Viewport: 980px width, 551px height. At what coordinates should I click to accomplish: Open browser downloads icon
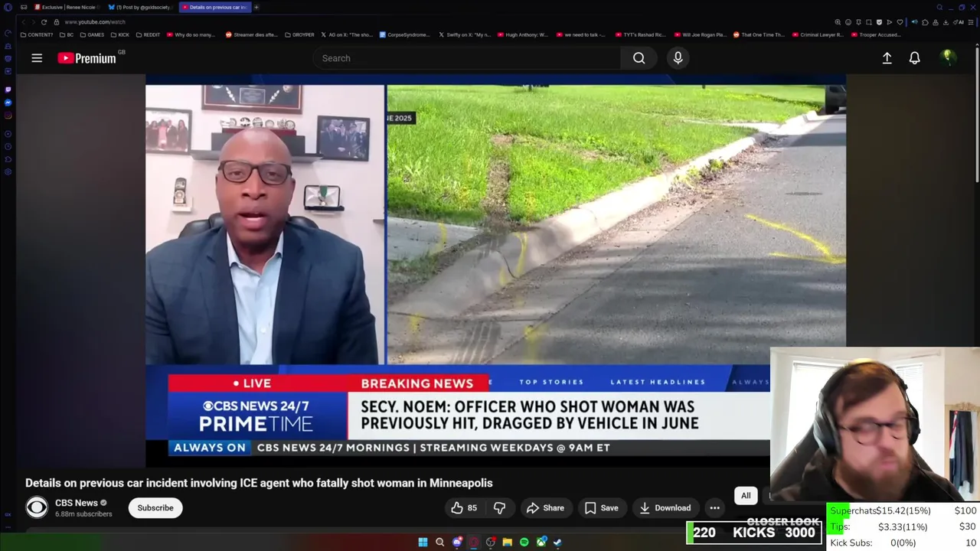point(946,22)
